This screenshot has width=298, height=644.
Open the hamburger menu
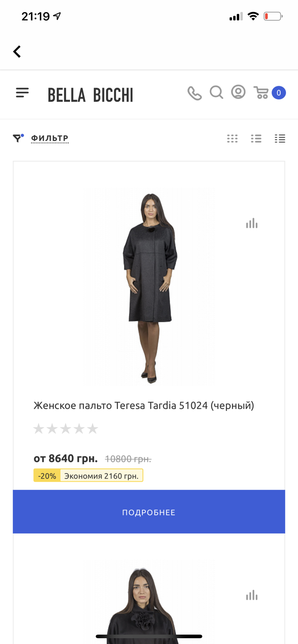[x=22, y=93]
